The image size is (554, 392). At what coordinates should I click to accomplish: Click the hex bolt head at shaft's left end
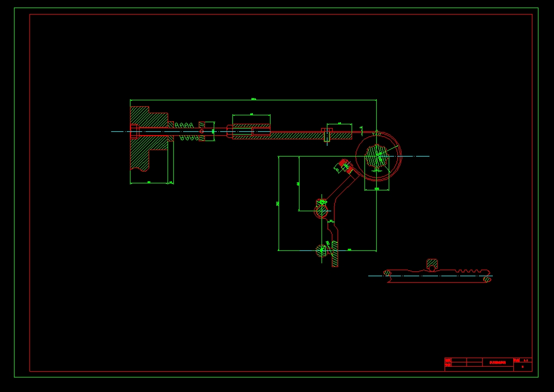(134, 131)
